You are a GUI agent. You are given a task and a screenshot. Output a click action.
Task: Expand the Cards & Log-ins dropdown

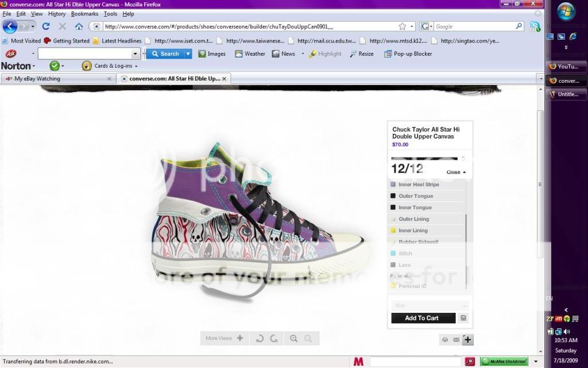click(x=136, y=66)
